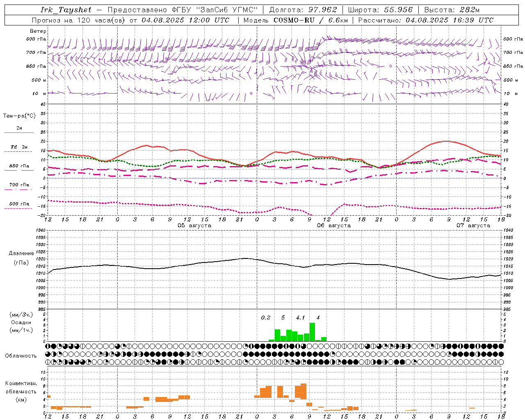Click the forecast start time 04.08.2025 12:00 UTC
The height and width of the screenshot is (420, 525).
pyautogui.click(x=185, y=20)
